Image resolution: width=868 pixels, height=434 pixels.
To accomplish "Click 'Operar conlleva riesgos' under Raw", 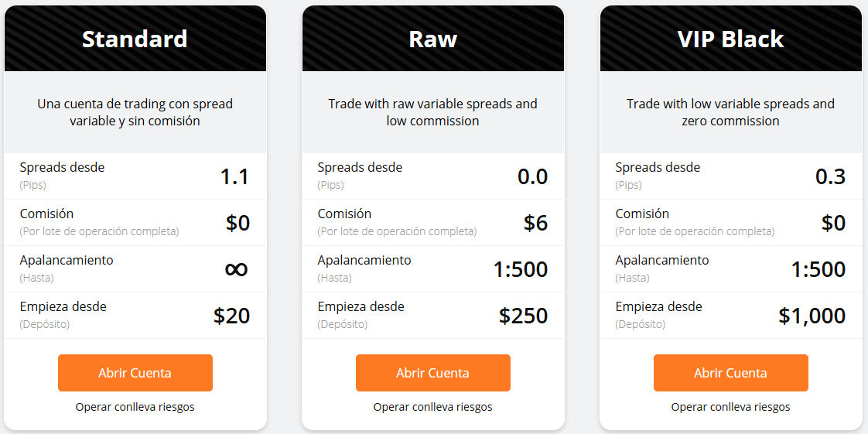I will [x=432, y=407].
